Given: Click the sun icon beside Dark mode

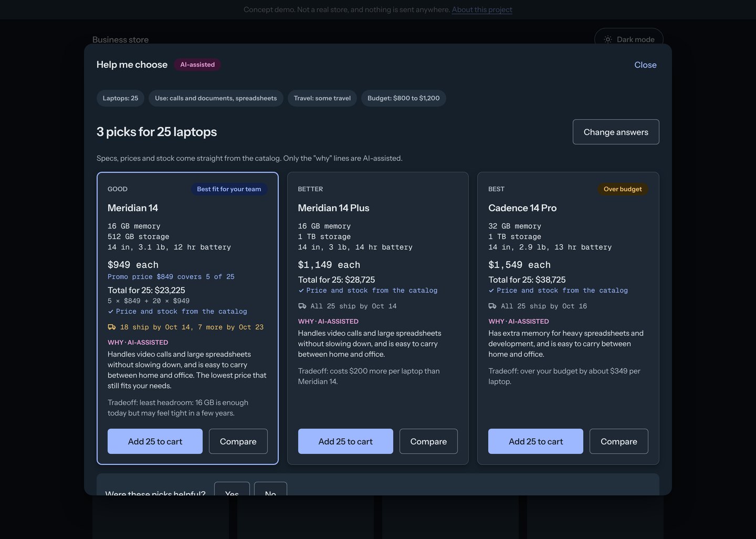Looking at the screenshot, I should [x=608, y=39].
